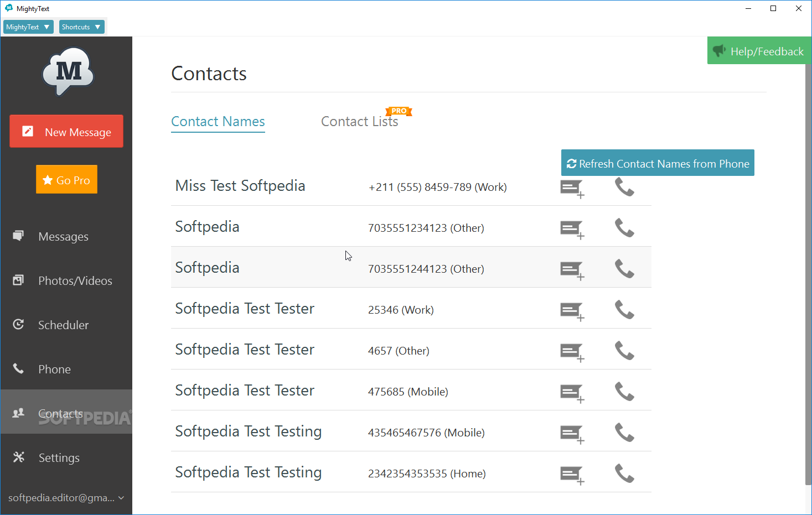Click the New Message button
This screenshot has height=515, width=812.
click(x=66, y=131)
